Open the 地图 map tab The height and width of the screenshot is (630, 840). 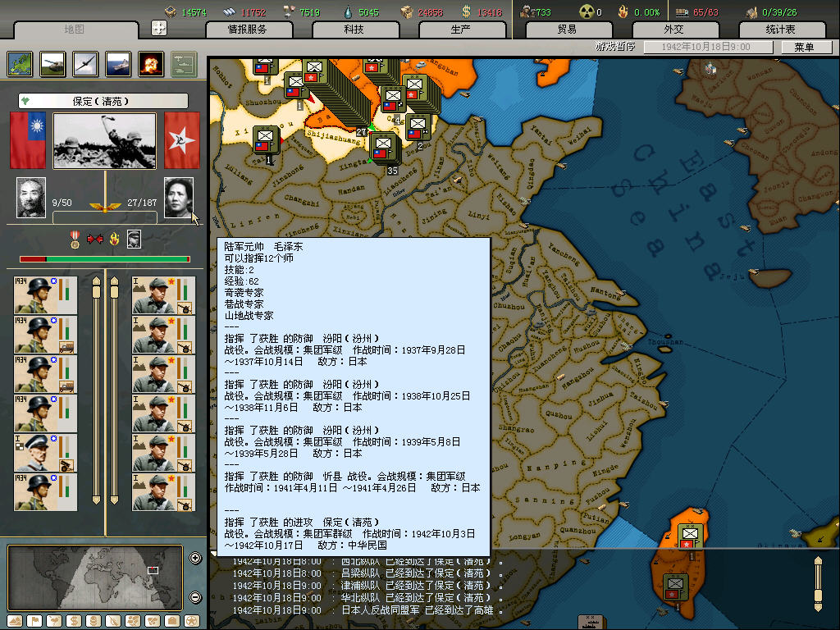point(75,30)
